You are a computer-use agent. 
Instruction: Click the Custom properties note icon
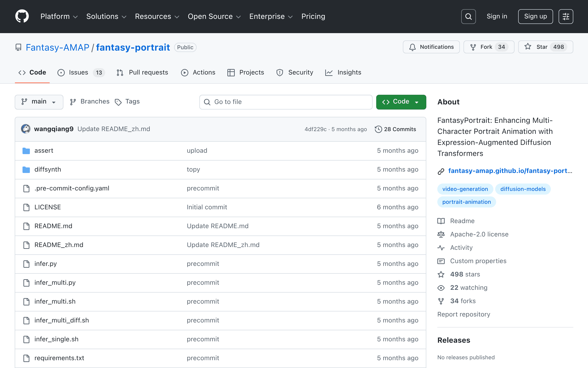click(441, 261)
